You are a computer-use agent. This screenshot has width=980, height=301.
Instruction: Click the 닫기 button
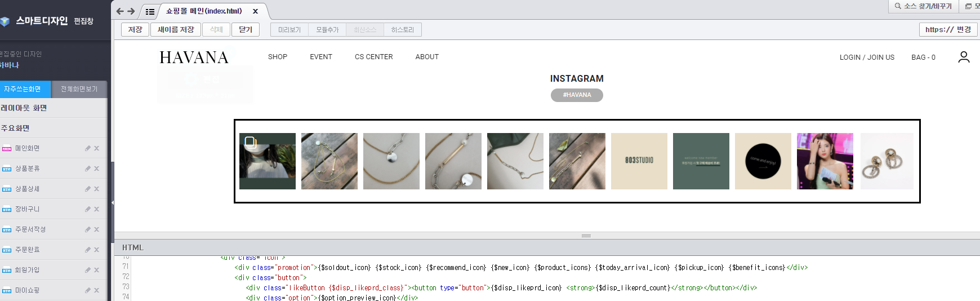pyautogui.click(x=246, y=29)
